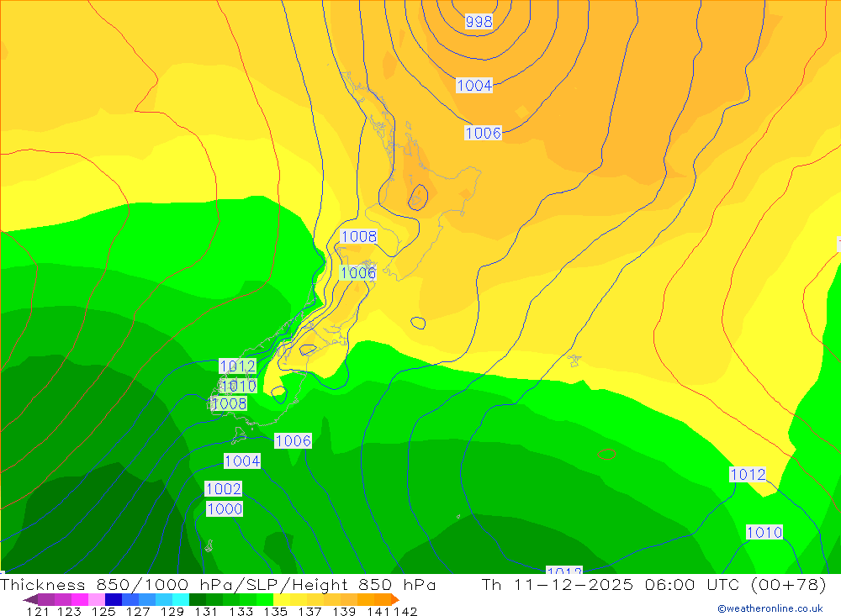Click the 1010 label in the southeast corner
This screenshot has height=616, width=841.
click(x=764, y=532)
